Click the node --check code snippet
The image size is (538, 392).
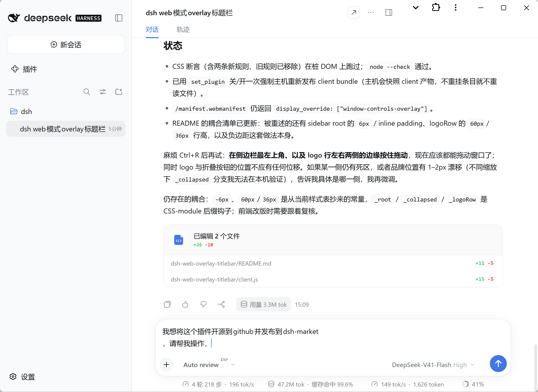[x=390, y=67]
